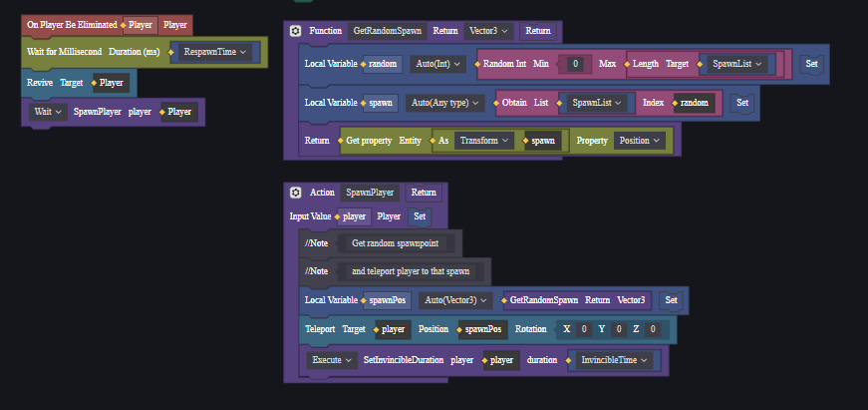This screenshot has height=410, width=868.
Task: Open SpawnList dropdown in Obtain List block
Action: point(597,103)
